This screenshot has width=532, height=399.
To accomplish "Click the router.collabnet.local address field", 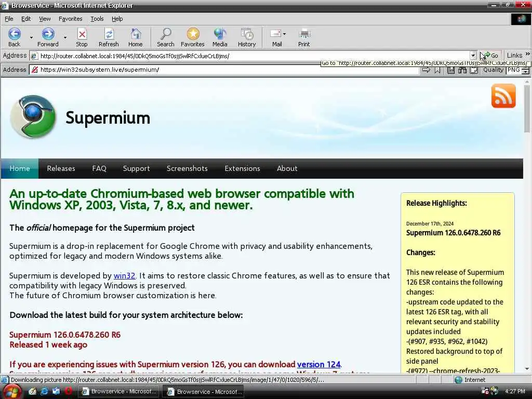I will tap(253, 56).
